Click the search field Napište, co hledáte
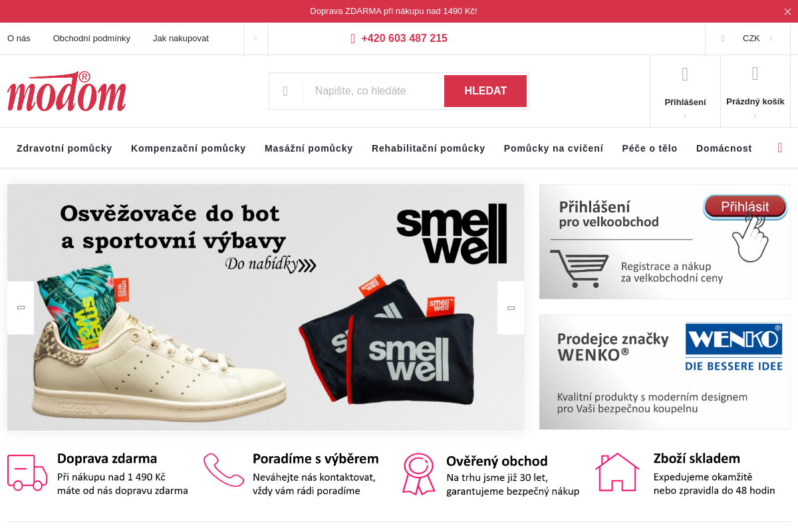The width and height of the screenshot is (798, 532). tap(374, 91)
